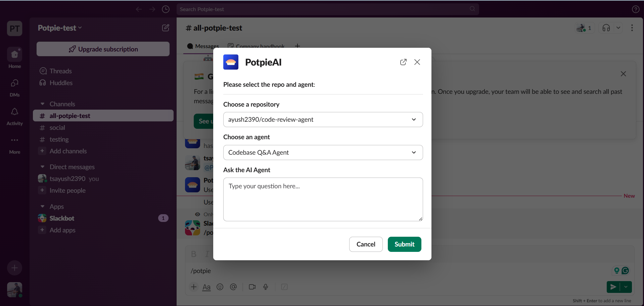Open the Choose a repository dropdown
The height and width of the screenshot is (306, 644).
[x=323, y=120]
